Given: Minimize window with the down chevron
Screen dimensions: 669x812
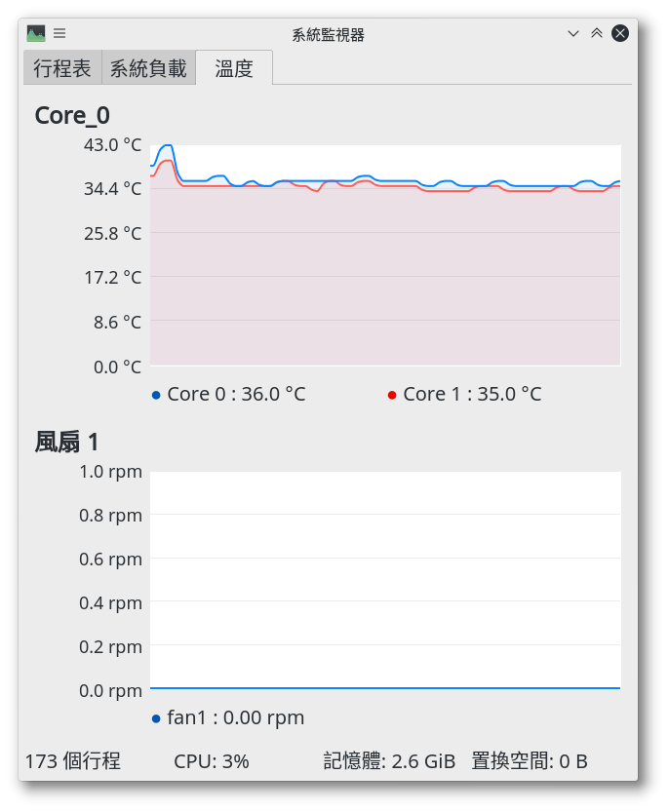Looking at the screenshot, I should tap(573, 34).
